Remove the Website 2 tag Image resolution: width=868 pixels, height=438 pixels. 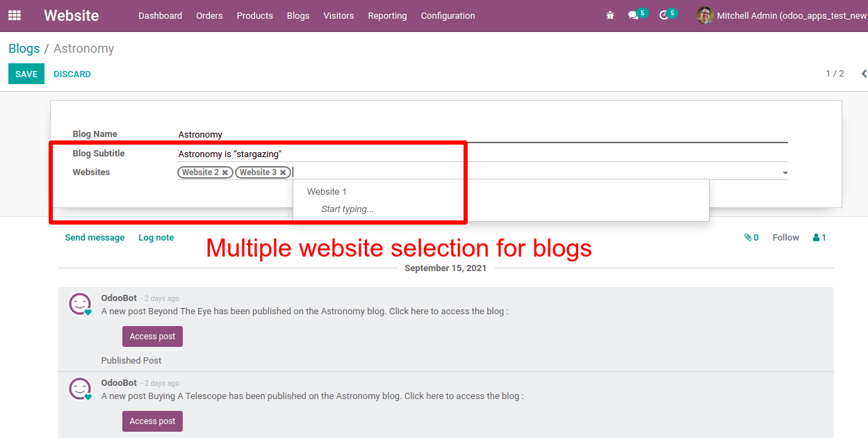(225, 172)
